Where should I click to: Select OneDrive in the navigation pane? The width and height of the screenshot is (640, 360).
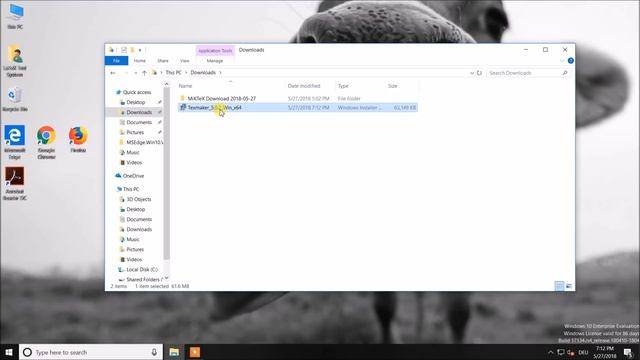[133, 176]
